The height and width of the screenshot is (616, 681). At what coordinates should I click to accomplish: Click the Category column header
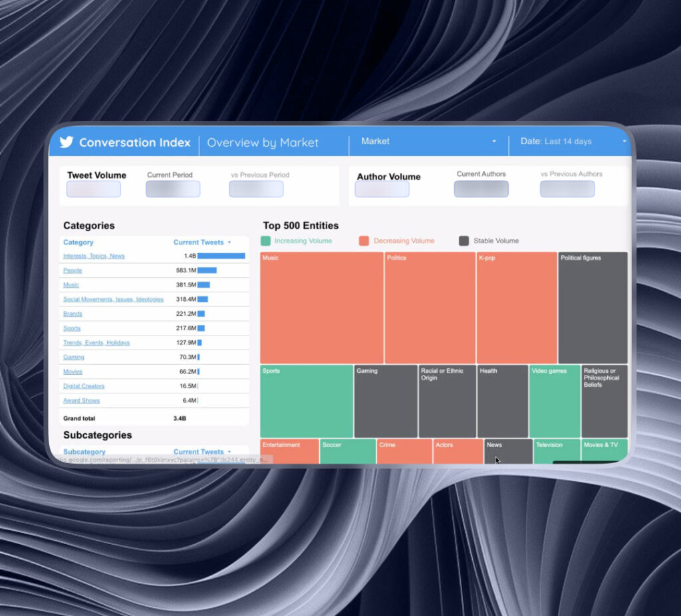78,243
